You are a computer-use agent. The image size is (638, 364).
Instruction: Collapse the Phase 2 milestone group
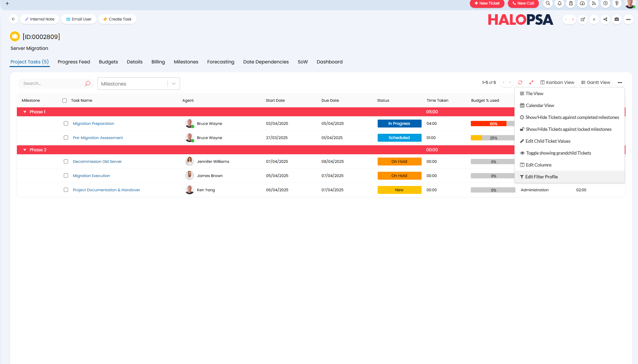coord(25,150)
